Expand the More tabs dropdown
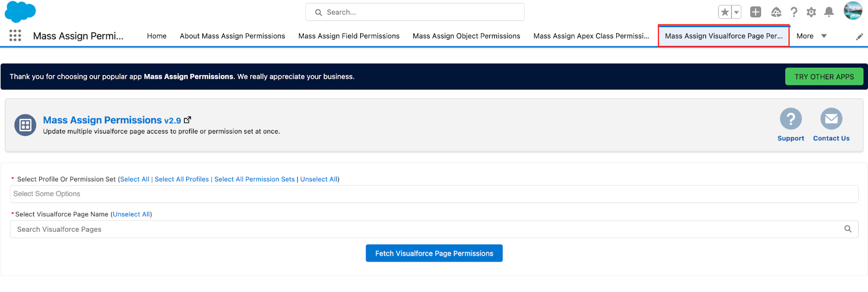Screen dimensions: 868x292 pos(812,36)
